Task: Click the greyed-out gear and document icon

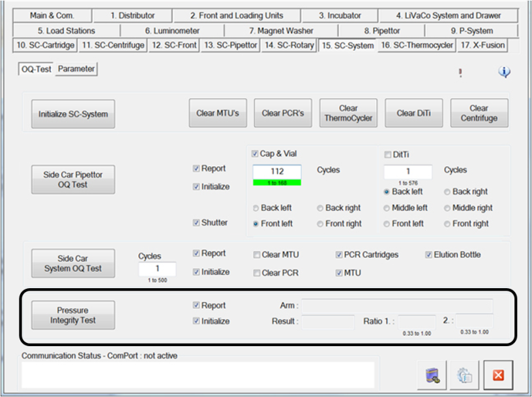Action: pyautogui.click(x=465, y=375)
